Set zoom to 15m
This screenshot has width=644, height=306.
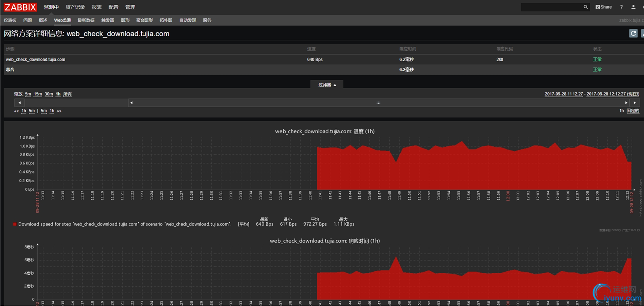tap(38, 94)
